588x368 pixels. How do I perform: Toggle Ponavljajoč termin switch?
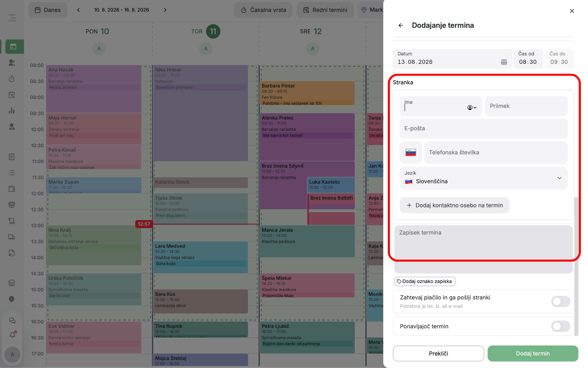[560, 326]
